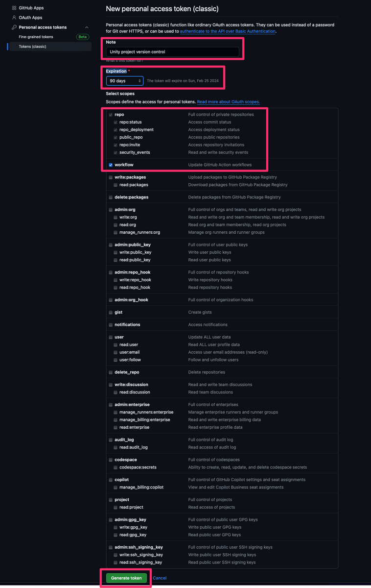Open the Expiration 90 days dropdown

(x=125, y=81)
